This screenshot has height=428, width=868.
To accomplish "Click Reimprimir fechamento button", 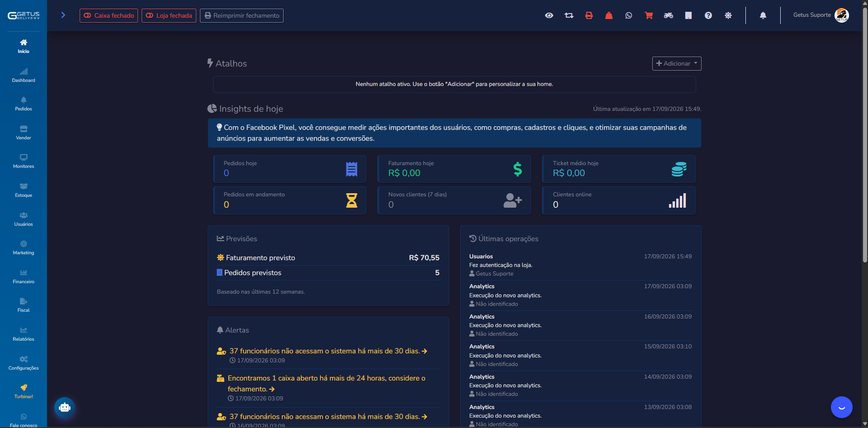I will [x=242, y=15].
